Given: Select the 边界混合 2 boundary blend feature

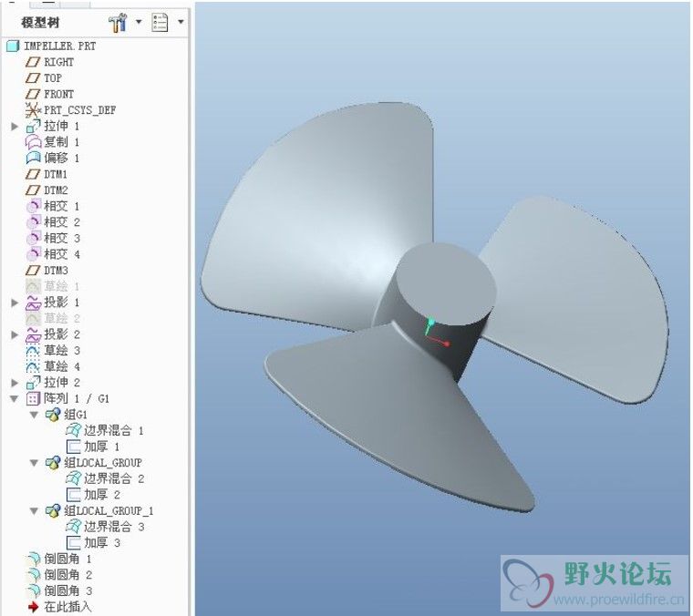Looking at the screenshot, I should pyautogui.click(x=104, y=478).
